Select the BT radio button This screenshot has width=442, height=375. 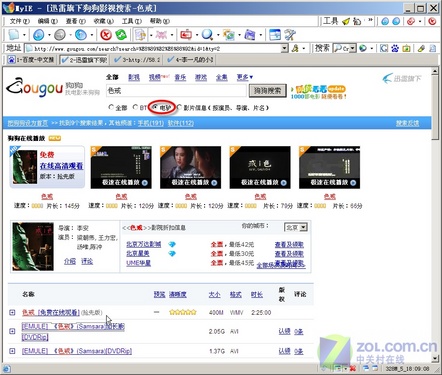click(x=135, y=107)
